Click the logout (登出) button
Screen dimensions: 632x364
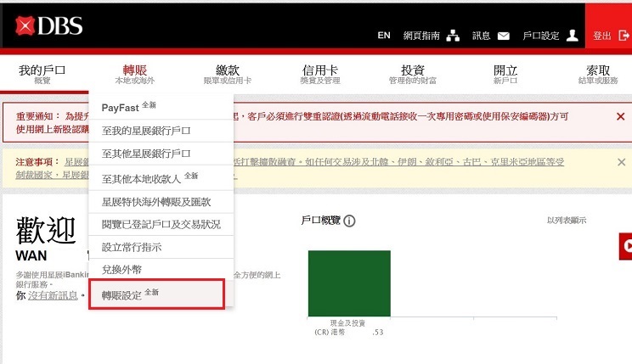click(x=609, y=36)
